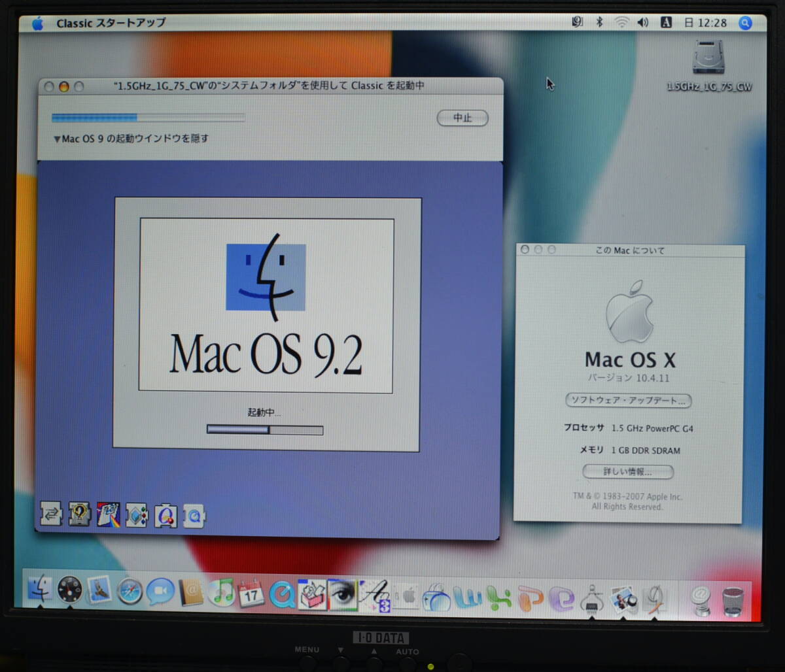Click the gray Apple logo Dock icon

click(406, 597)
